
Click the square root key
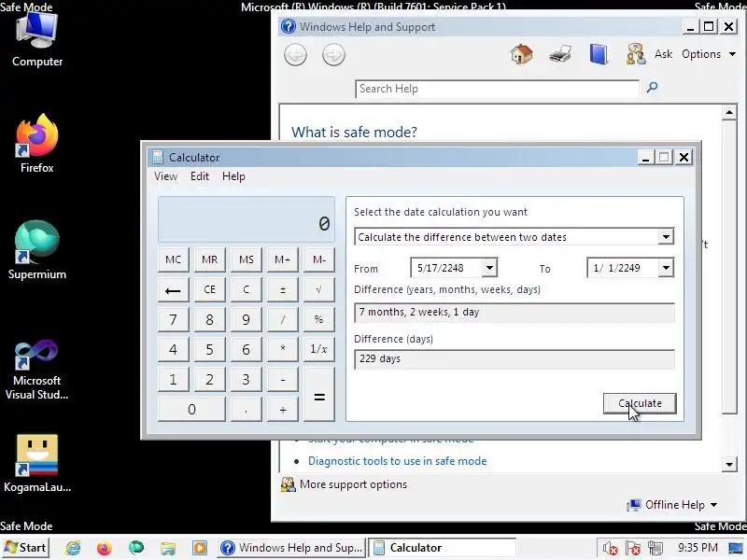pos(319,290)
